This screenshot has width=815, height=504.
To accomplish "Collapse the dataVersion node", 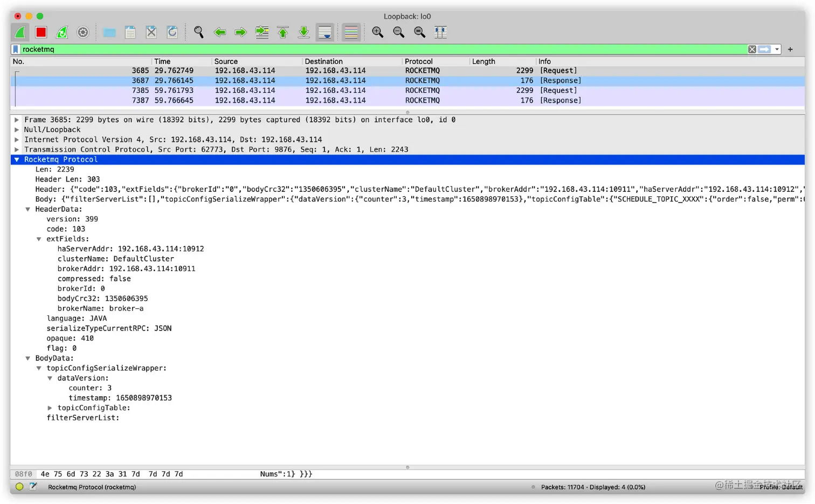I will 50,378.
